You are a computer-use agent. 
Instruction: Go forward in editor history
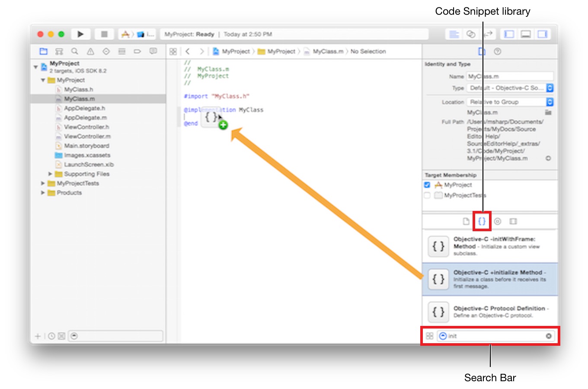pyautogui.click(x=201, y=51)
